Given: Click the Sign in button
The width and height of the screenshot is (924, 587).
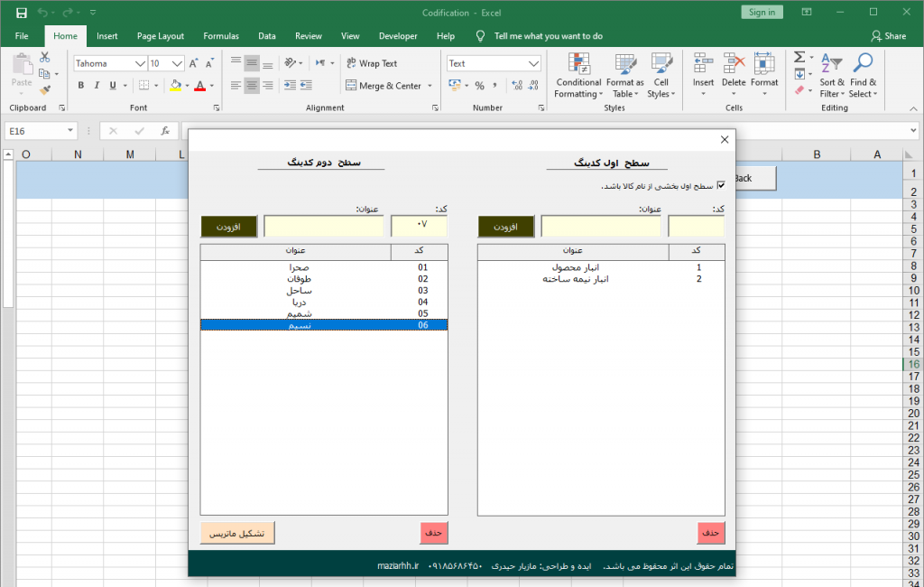Looking at the screenshot, I should point(762,12).
